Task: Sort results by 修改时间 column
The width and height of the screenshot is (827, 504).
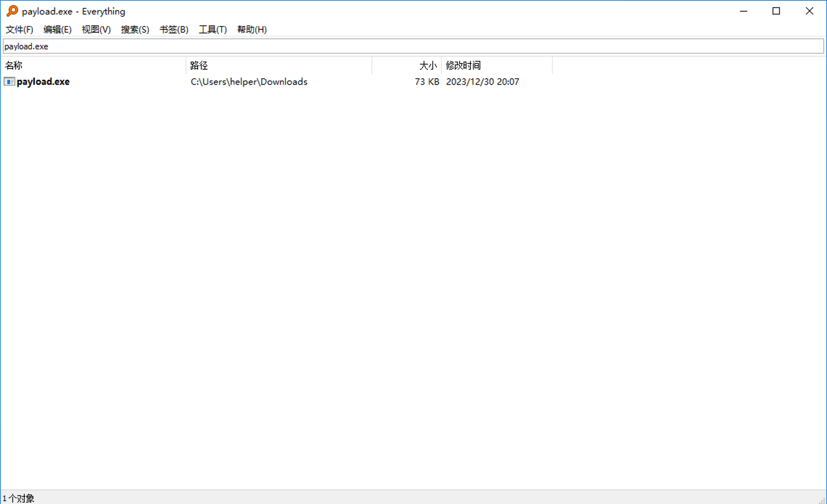Action: click(463, 65)
